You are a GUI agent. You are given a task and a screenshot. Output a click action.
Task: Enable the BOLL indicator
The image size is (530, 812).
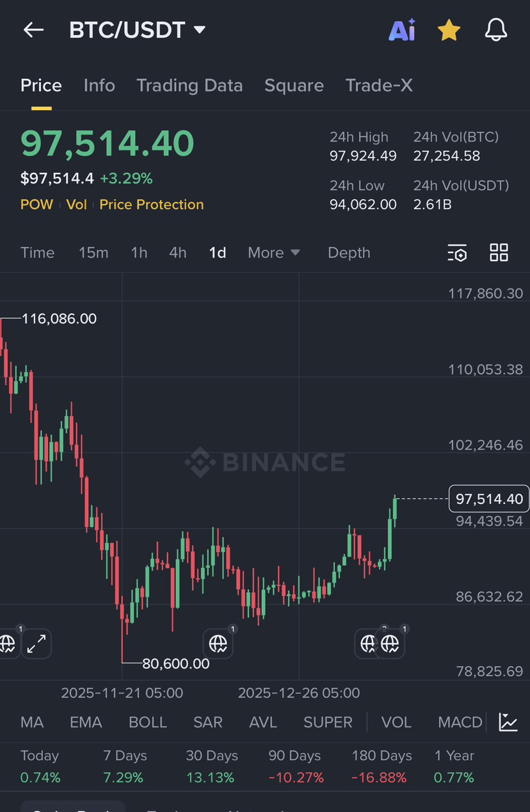click(x=148, y=722)
